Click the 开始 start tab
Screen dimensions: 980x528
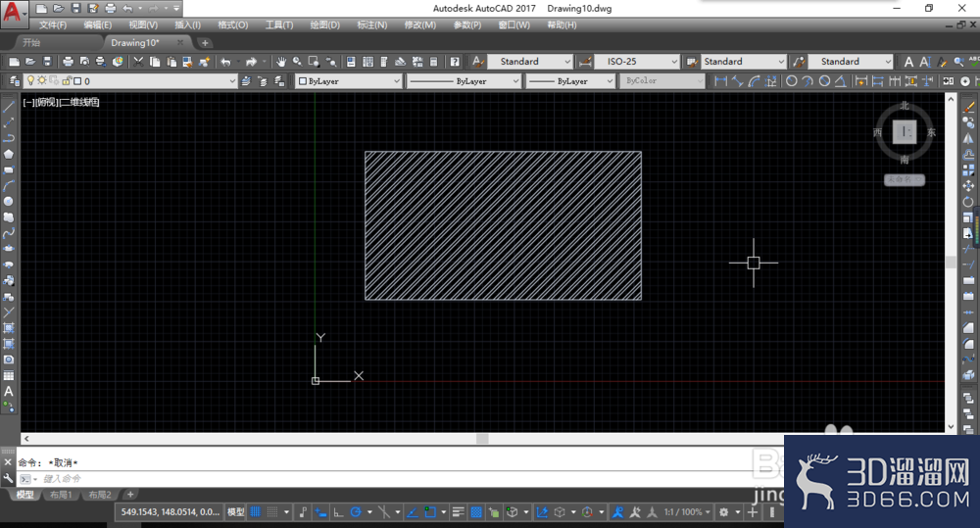pyautogui.click(x=31, y=42)
